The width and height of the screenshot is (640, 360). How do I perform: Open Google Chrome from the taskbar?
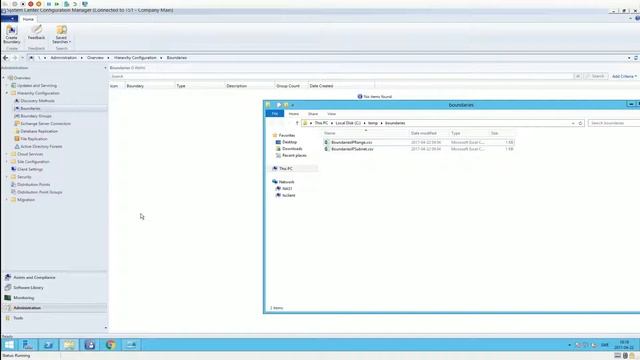110,345
